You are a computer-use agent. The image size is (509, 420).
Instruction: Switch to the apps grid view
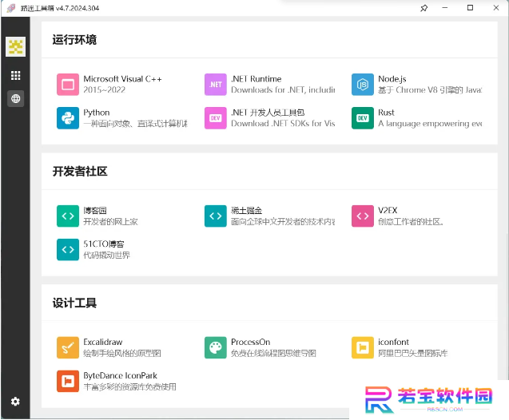pyautogui.click(x=16, y=75)
